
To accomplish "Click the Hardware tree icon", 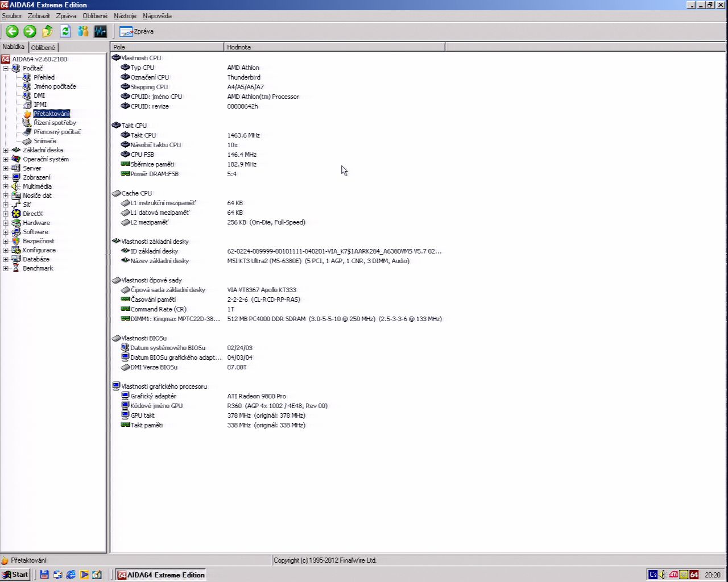I will [16, 223].
